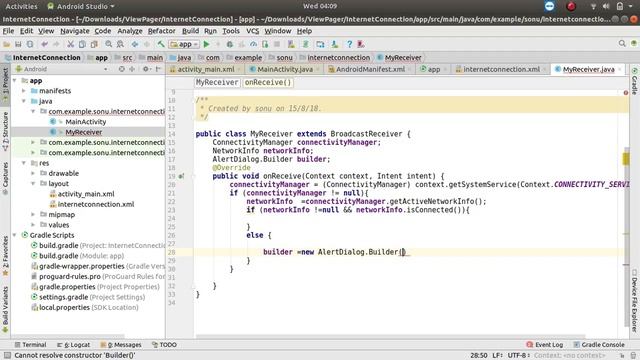Click the Android Profiler gauge icon
This screenshot has height=360, width=640.
pyautogui.click(x=253, y=44)
